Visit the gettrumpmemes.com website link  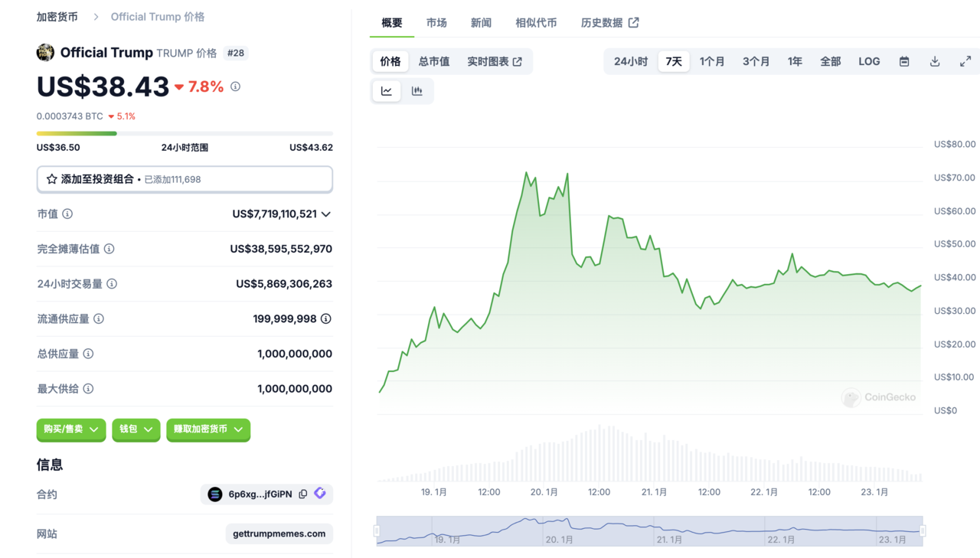point(279,534)
